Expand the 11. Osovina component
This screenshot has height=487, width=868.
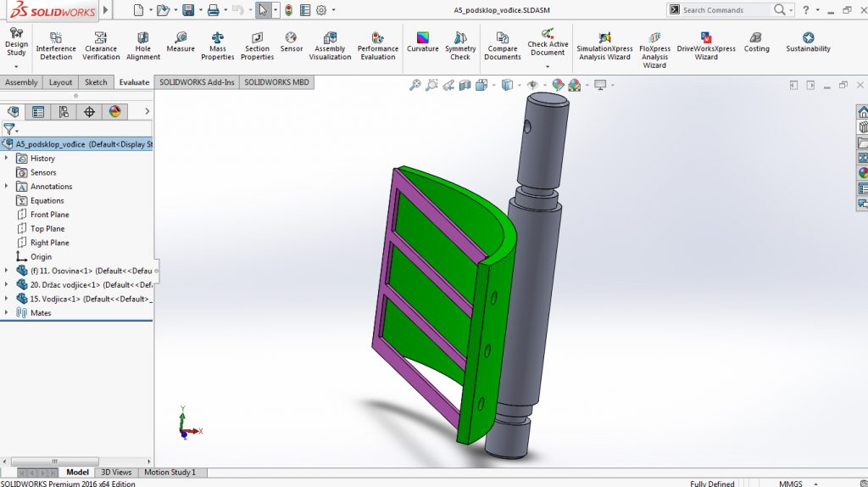tap(7, 271)
